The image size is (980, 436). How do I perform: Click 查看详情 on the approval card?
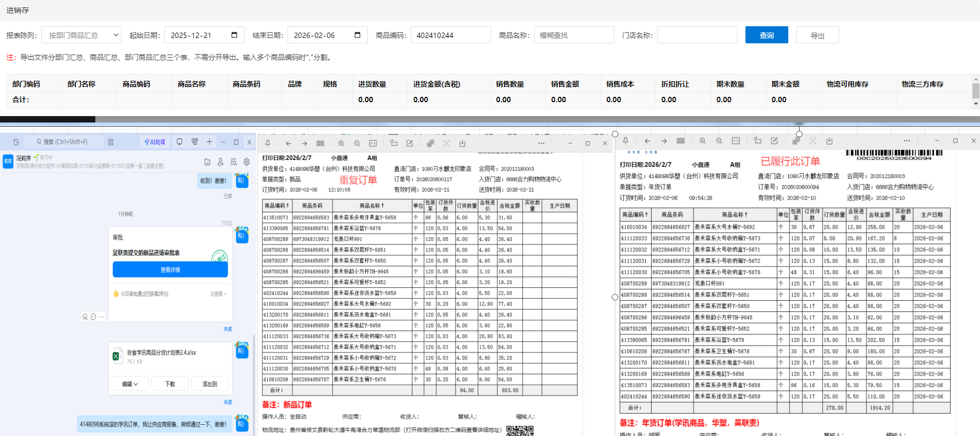170,270
